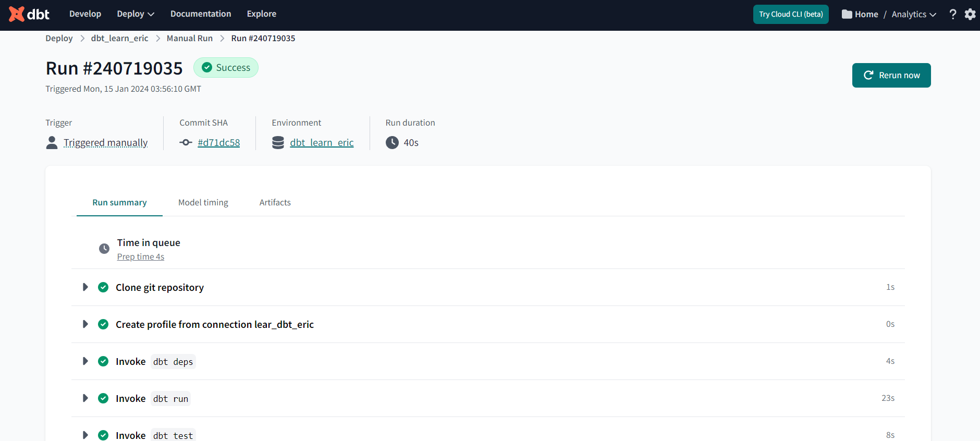Expand the Create profile from connection step
The width and height of the screenshot is (980, 441).
tap(85, 324)
